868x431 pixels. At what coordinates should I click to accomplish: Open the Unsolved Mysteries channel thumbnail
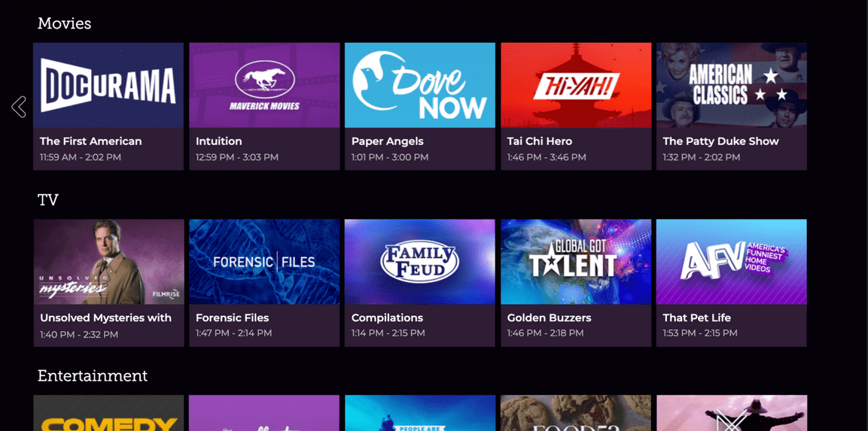pyautogui.click(x=108, y=262)
